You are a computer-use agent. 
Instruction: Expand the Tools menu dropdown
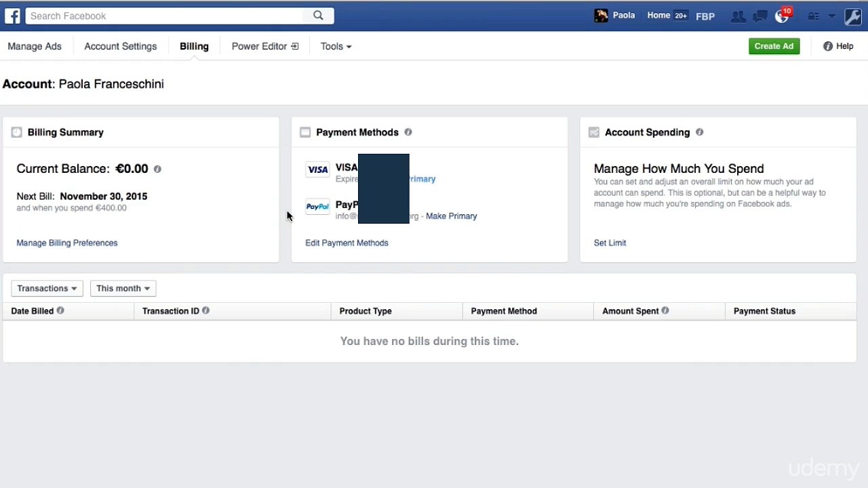(336, 46)
